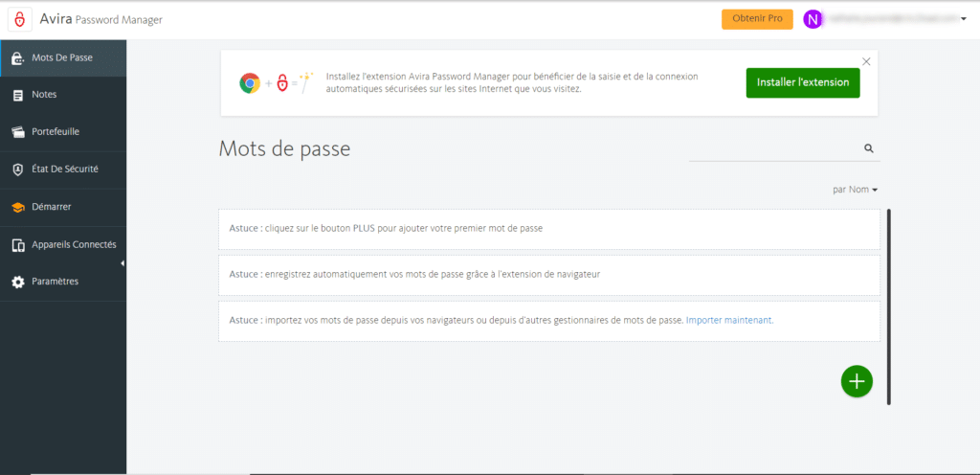Open the Portefeuille section
Image resolution: width=980 pixels, height=475 pixels.
coord(63,132)
